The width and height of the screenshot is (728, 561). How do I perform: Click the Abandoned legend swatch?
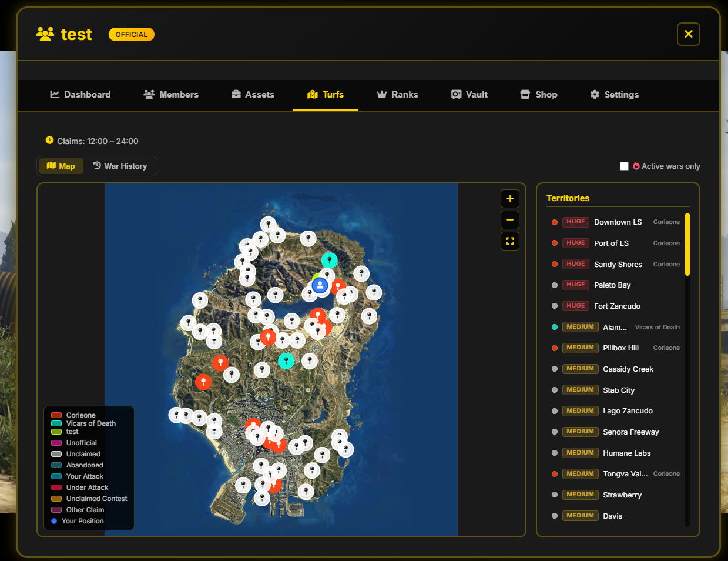coord(56,465)
